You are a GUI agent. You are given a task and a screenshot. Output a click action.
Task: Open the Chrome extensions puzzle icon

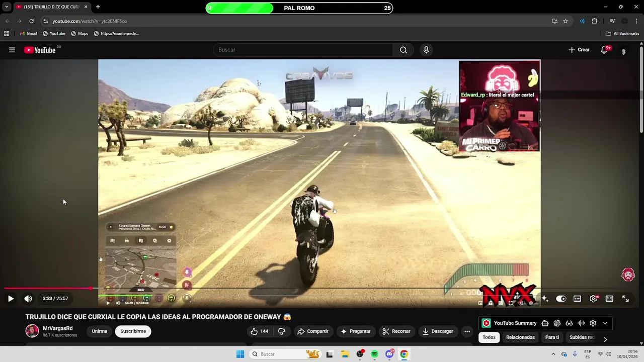595,21
